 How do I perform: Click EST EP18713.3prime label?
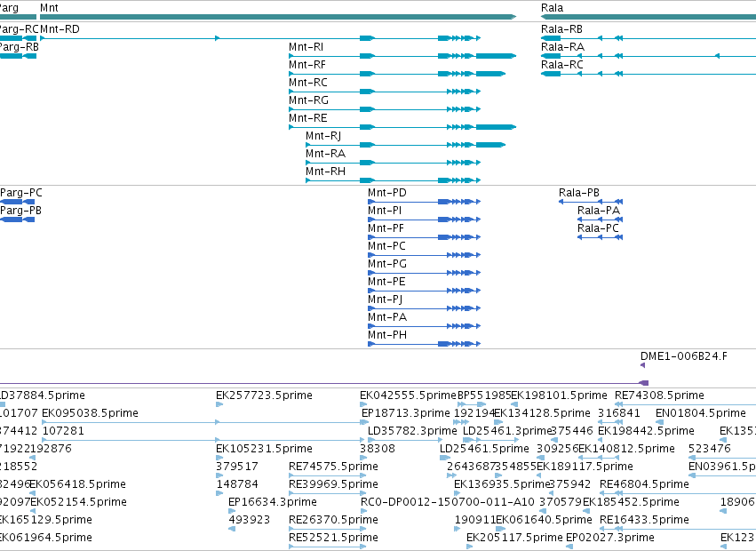405,413
